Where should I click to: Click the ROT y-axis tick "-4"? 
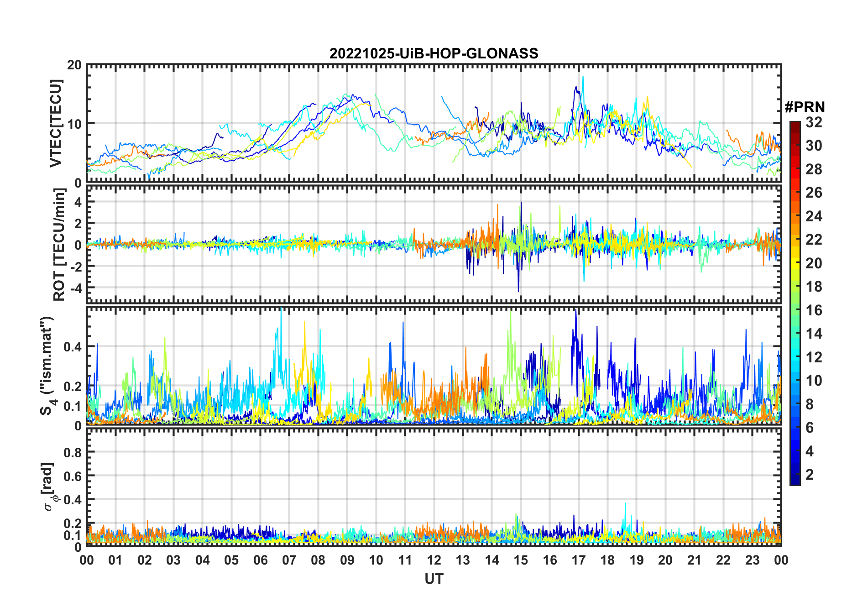pyautogui.click(x=76, y=288)
